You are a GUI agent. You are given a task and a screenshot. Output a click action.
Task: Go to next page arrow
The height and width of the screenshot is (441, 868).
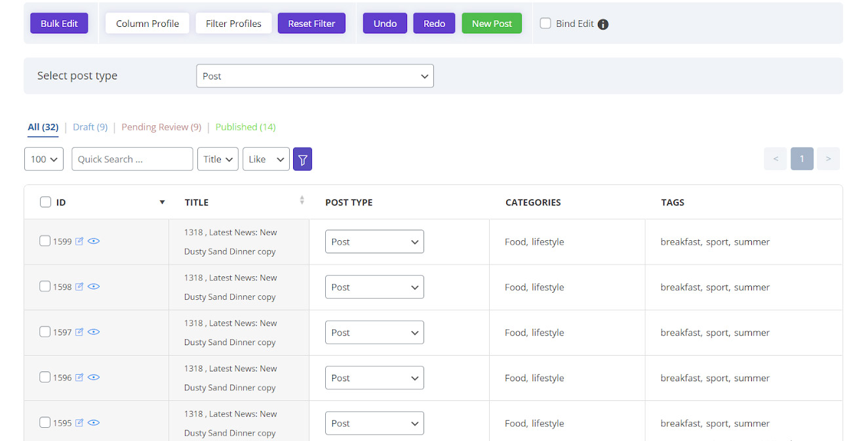829,159
